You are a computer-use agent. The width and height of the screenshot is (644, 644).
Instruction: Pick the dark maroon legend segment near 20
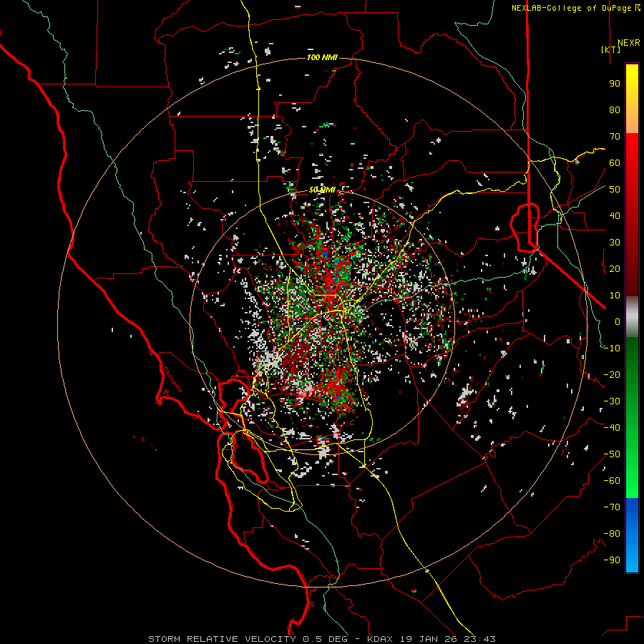coord(632,269)
